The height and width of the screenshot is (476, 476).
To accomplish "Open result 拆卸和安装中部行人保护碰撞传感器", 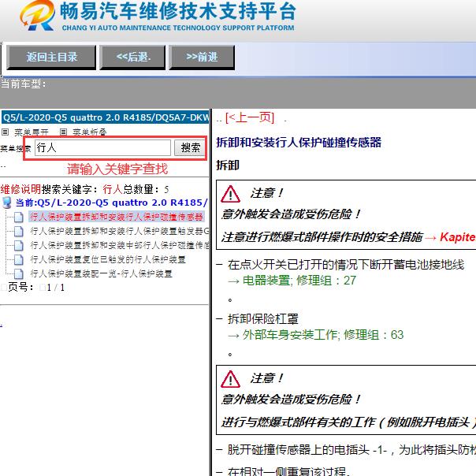I will tap(120, 245).
